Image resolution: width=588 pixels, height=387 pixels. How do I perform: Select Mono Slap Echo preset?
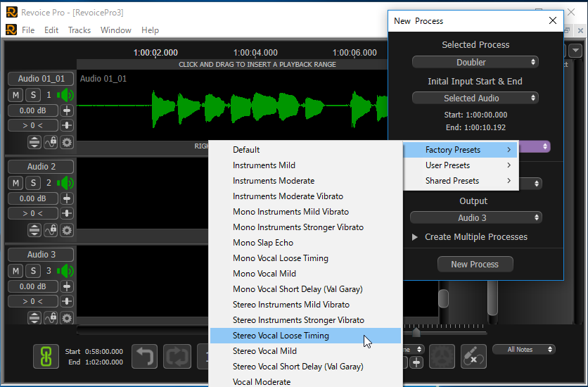click(306, 243)
